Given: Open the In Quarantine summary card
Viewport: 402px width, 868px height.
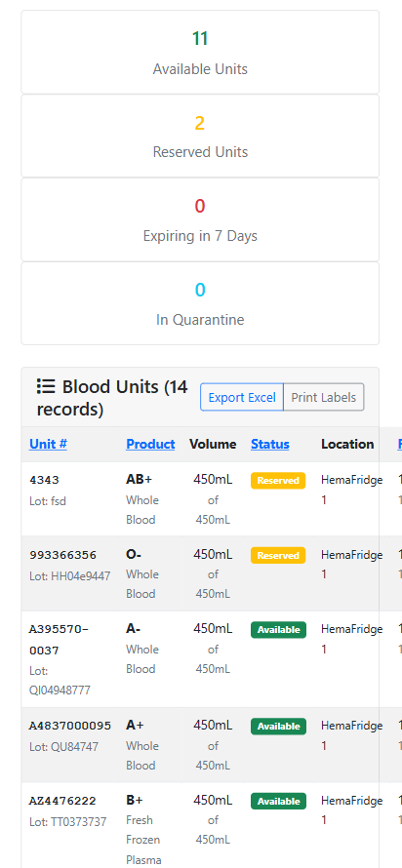Looking at the screenshot, I should point(200,303).
